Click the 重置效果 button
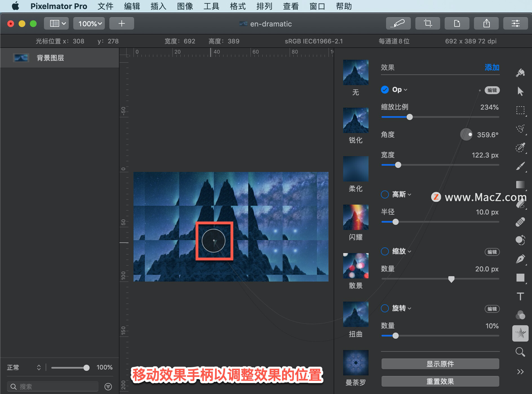532x394 pixels. point(440,381)
